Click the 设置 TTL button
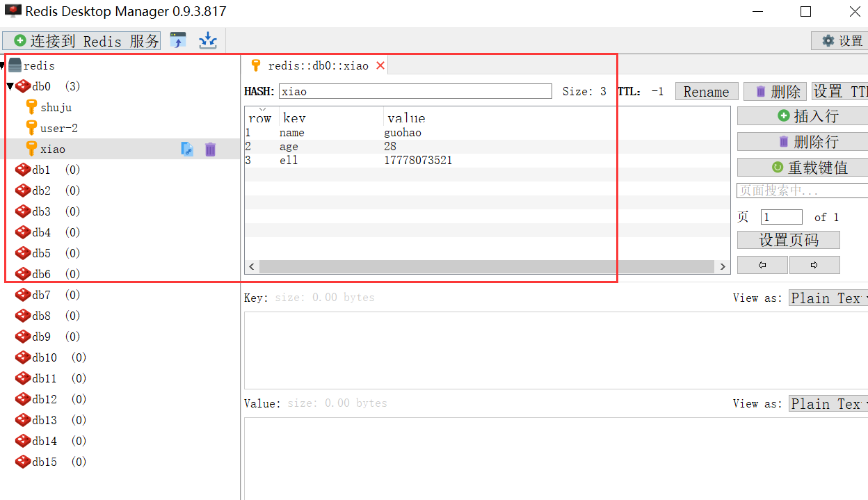Viewport: 868px width, 500px height. (x=839, y=91)
